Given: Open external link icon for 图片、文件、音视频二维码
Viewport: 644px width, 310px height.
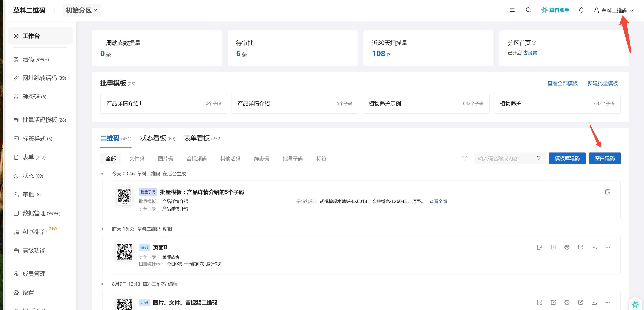Looking at the screenshot, I should click(x=581, y=302).
